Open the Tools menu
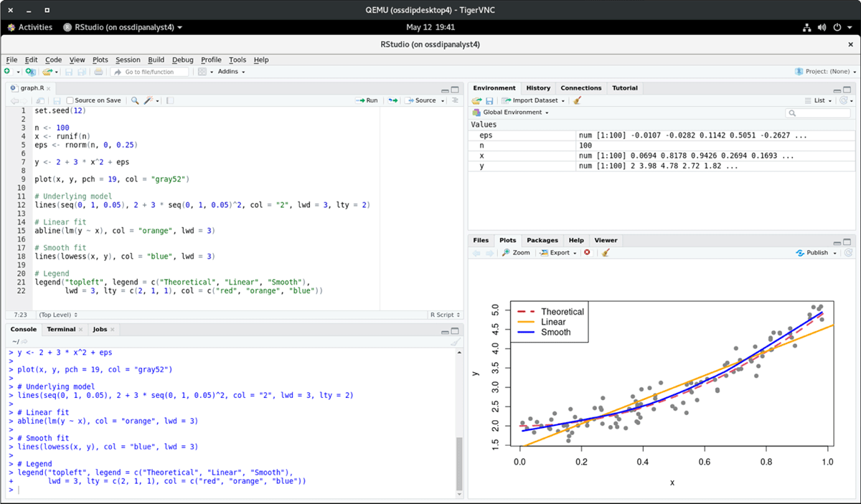 (237, 60)
